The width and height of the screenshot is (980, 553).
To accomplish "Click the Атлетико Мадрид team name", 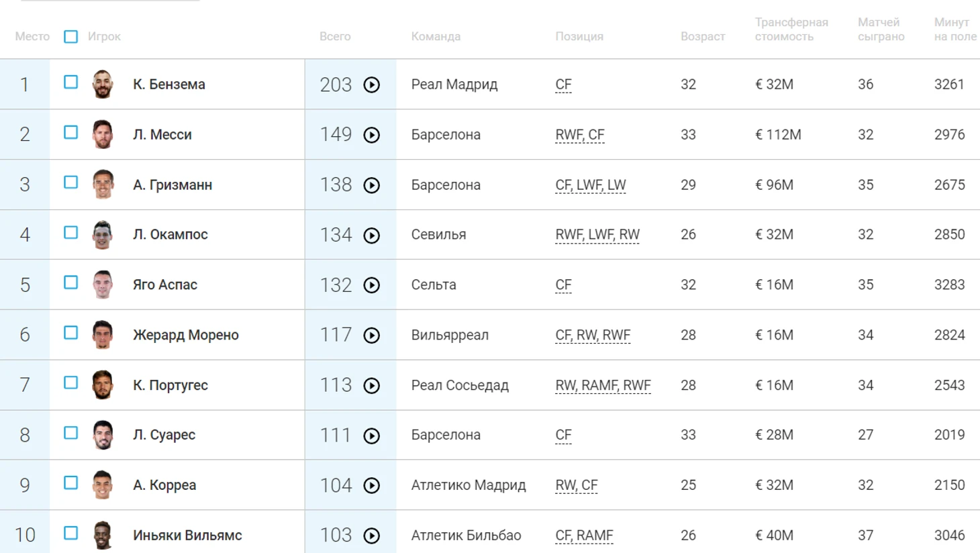I will (x=469, y=485).
